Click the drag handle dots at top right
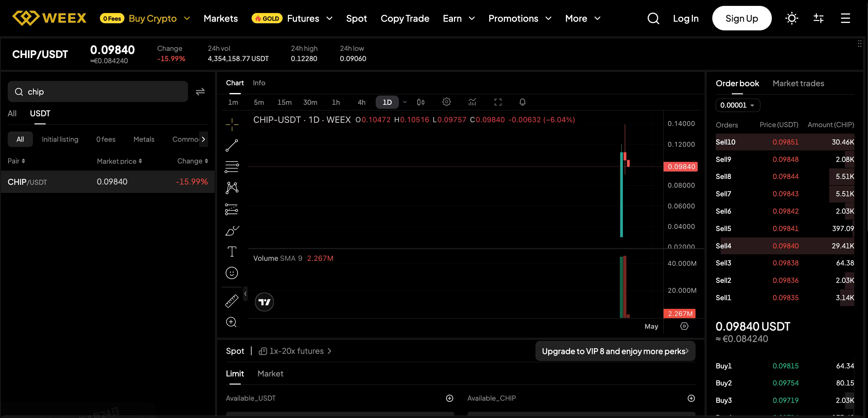Screen dimensions: 868x418 pos(860,43)
